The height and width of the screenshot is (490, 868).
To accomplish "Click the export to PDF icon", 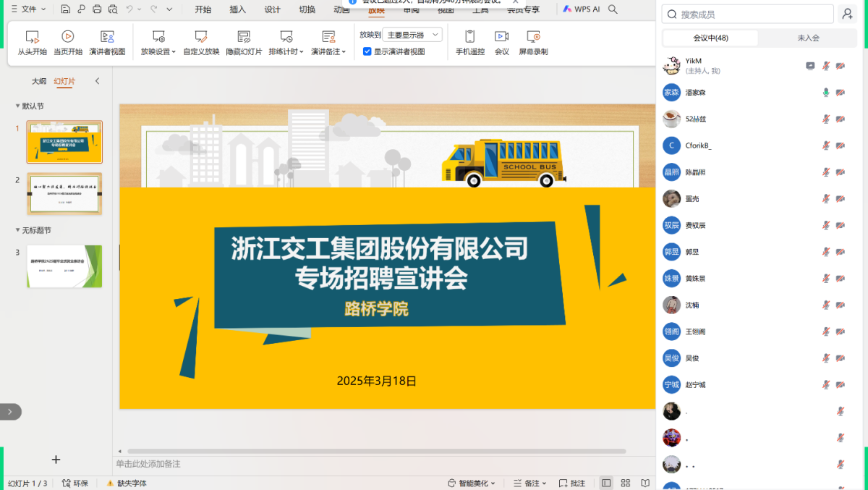I will 81,9.
